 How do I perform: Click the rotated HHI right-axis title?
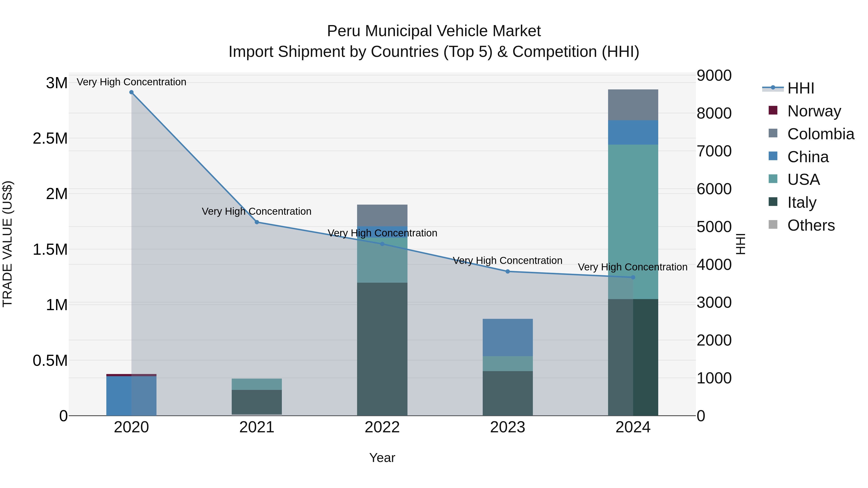[x=741, y=244]
